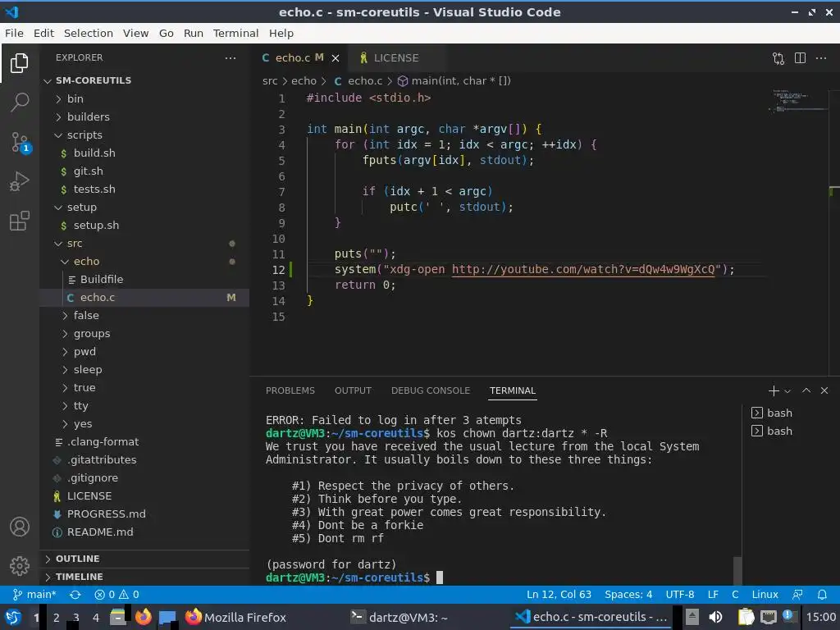Maximize the panel size with up chevron
Image resolution: width=840 pixels, height=630 pixels.
click(x=806, y=390)
